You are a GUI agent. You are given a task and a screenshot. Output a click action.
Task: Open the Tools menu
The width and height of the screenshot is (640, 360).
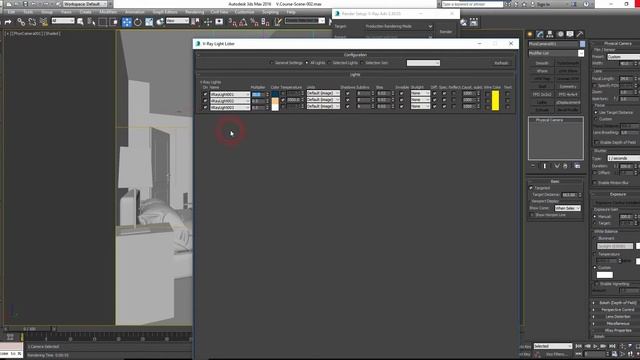point(28,12)
